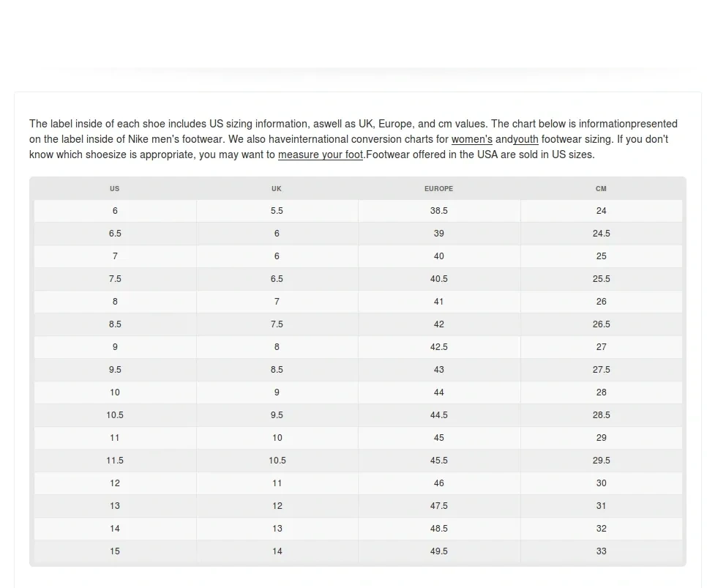Select the Europe 47.5 cell
Screen dimensions: 707x588
tap(438, 506)
